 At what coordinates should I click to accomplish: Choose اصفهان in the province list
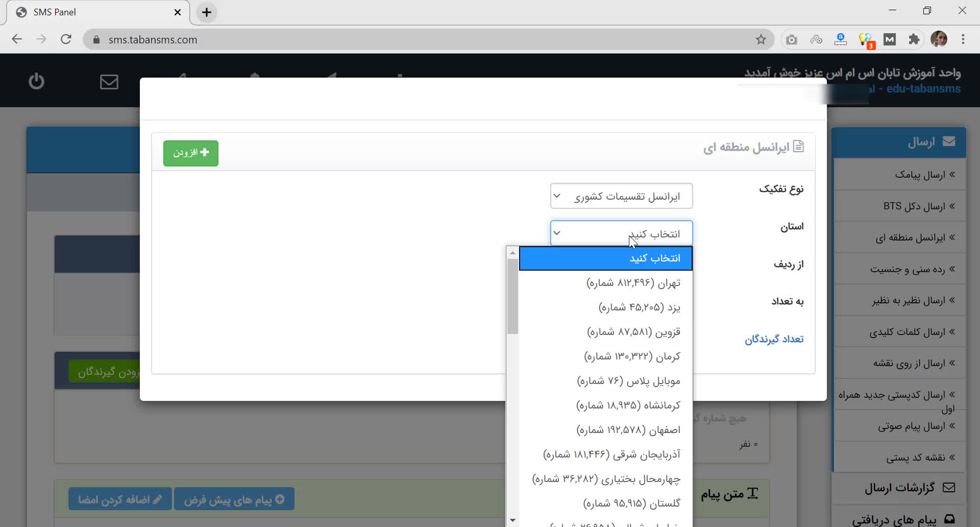(628, 430)
